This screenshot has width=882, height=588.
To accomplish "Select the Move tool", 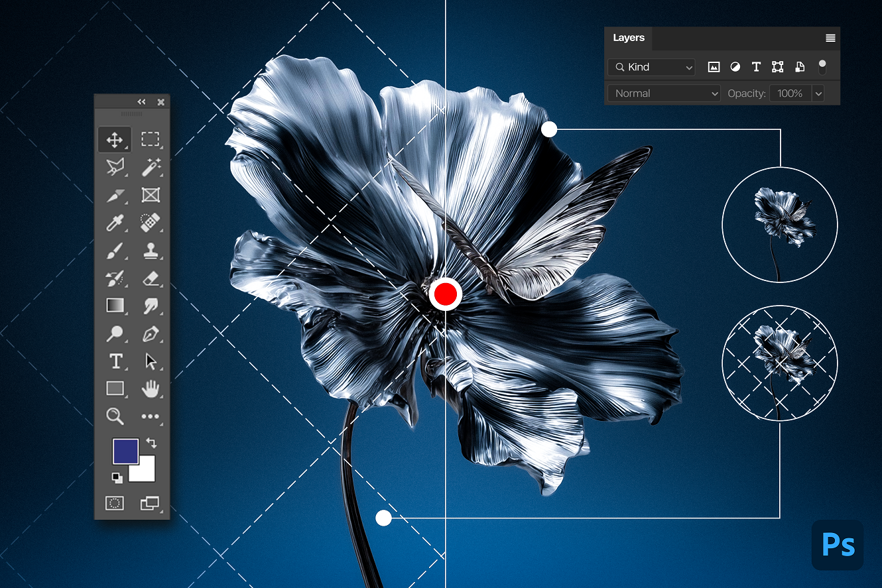I will 115,140.
